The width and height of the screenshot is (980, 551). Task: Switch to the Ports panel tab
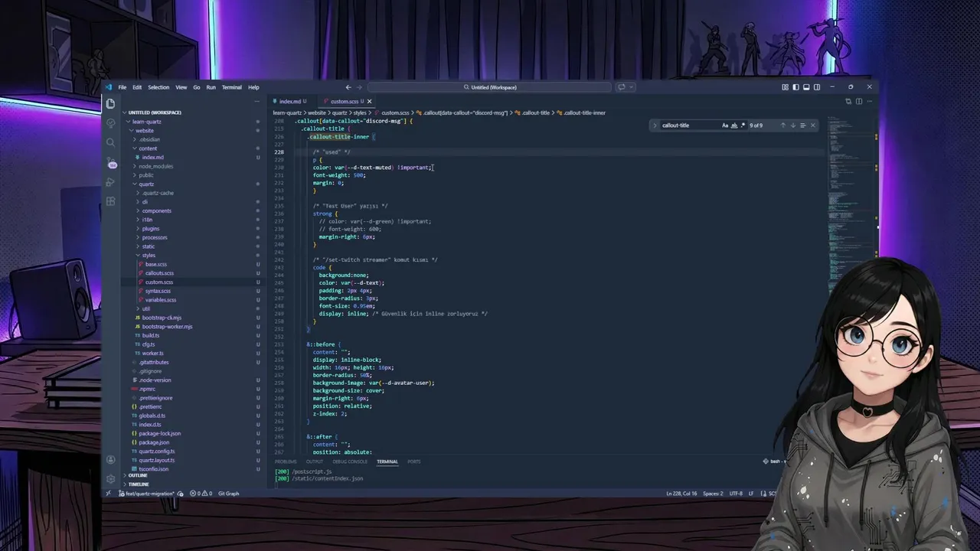click(414, 461)
